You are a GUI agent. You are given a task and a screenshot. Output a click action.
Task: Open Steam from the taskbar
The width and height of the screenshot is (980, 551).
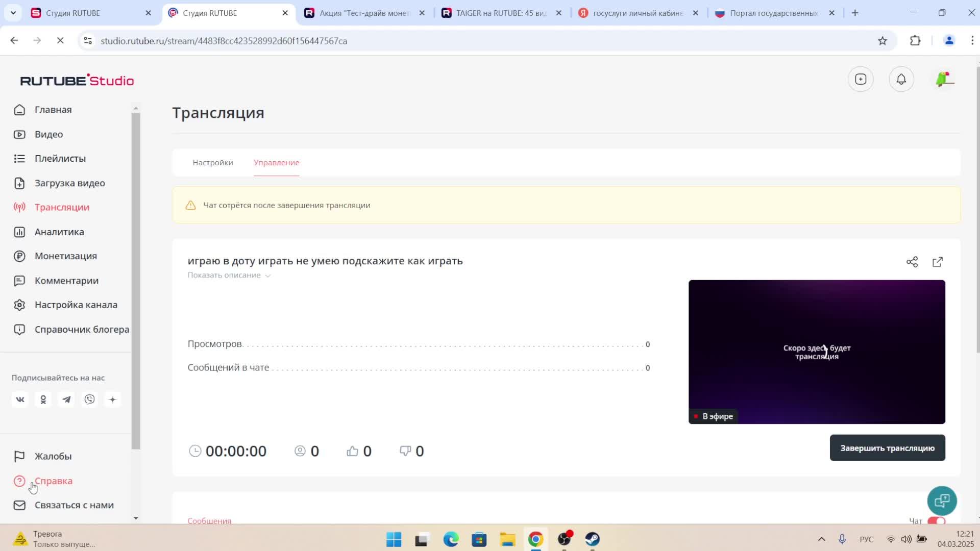click(592, 539)
